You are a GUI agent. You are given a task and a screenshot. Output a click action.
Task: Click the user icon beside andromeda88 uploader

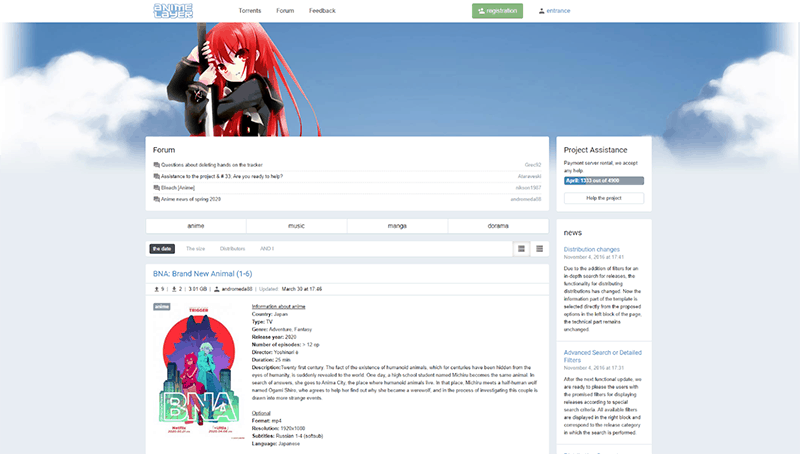pos(216,289)
